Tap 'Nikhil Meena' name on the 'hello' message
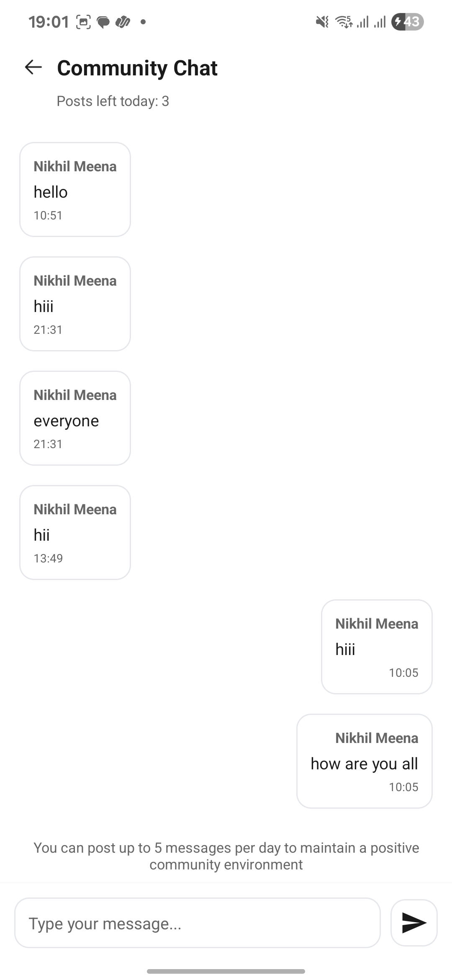452x980 pixels. pyautogui.click(x=75, y=167)
